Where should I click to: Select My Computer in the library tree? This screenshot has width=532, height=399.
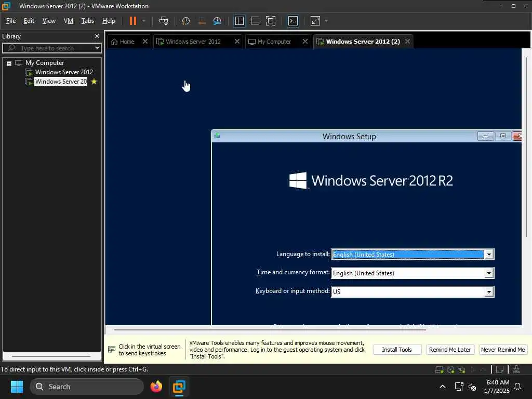[45, 63]
